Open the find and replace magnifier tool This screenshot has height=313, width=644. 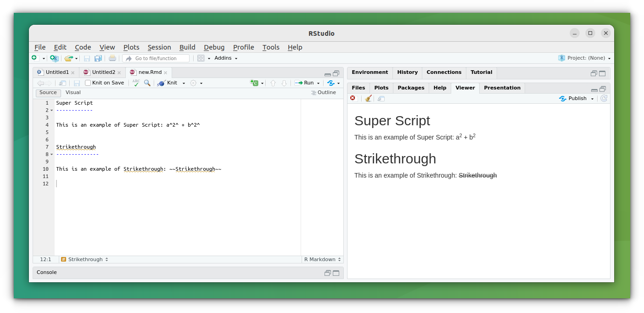[147, 83]
